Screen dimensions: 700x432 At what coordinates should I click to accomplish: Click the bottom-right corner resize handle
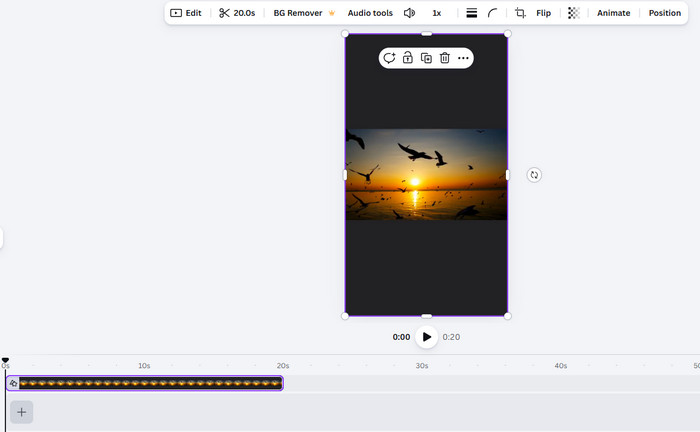(x=508, y=316)
